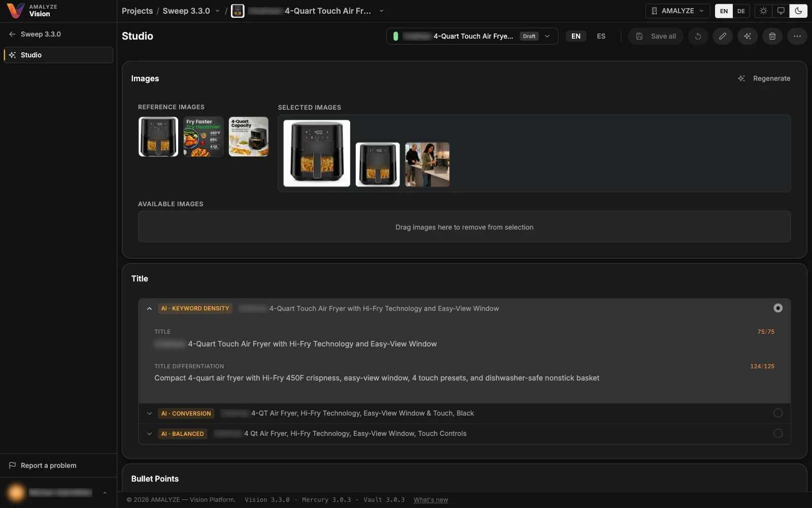Open the AMALYZE organization dropdown
This screenshot has height=508, width=812.
[x=678, y=11]
